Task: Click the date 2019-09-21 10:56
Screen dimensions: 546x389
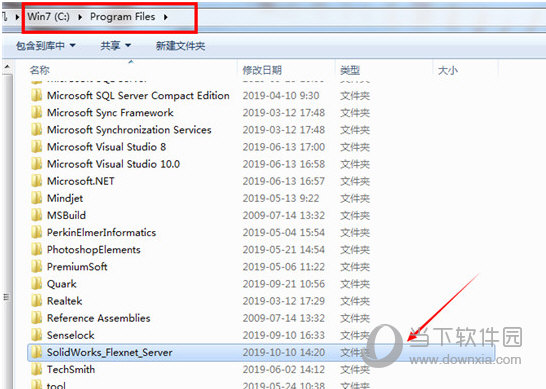Action: [283, 284]
